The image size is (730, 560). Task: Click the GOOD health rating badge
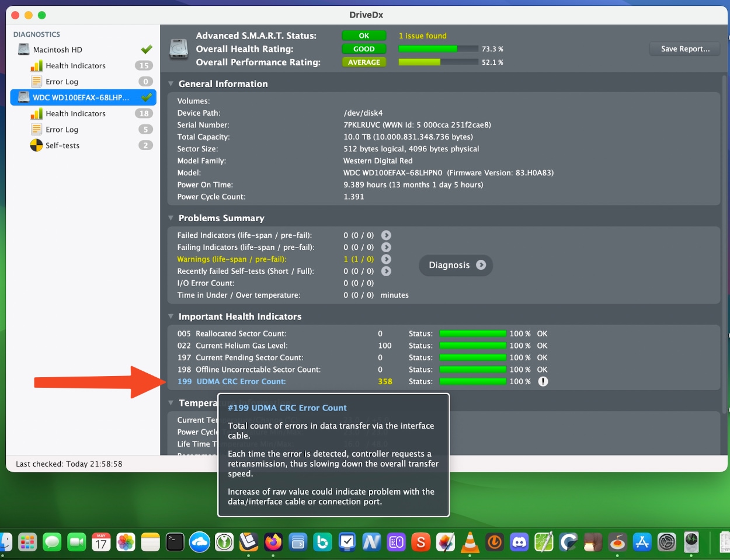coord(364,49)
